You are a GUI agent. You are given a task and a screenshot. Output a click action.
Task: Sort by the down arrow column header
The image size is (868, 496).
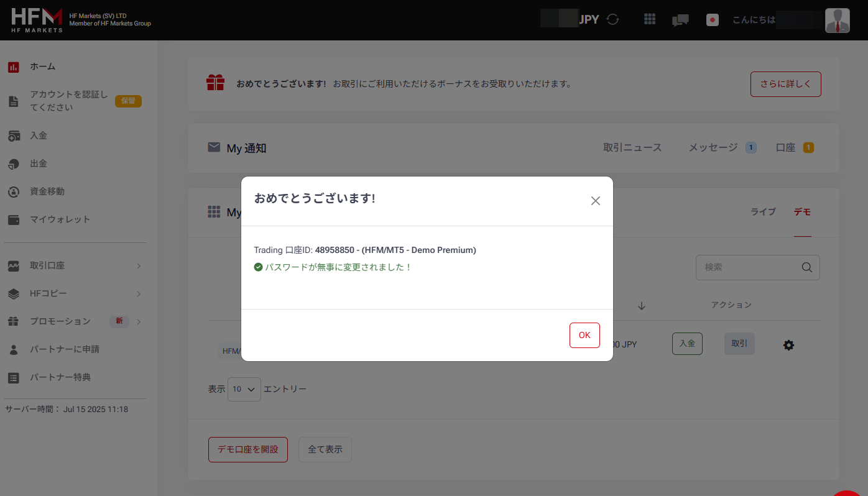(x=642, y=306)
